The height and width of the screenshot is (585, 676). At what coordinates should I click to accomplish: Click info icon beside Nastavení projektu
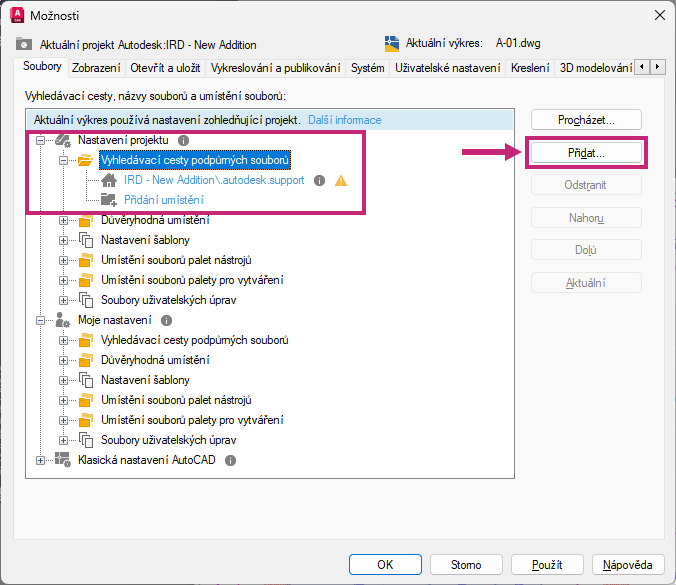point(183,141)
